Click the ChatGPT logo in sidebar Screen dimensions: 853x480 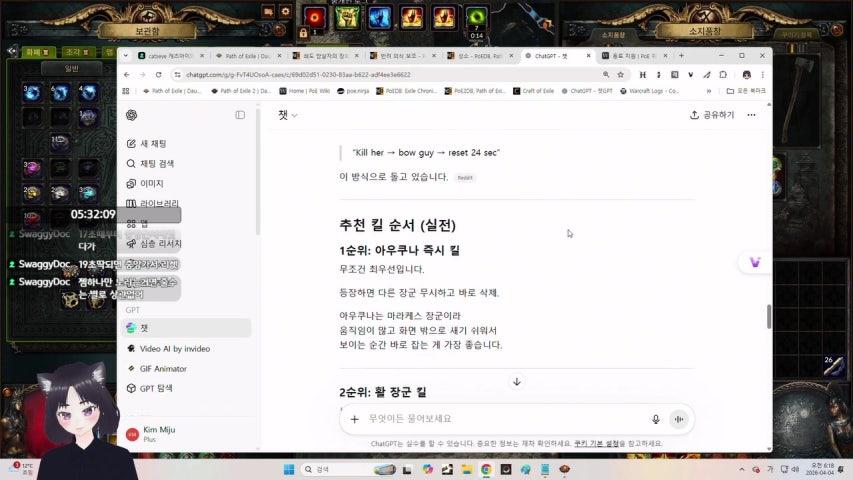(x=132, y=115)
